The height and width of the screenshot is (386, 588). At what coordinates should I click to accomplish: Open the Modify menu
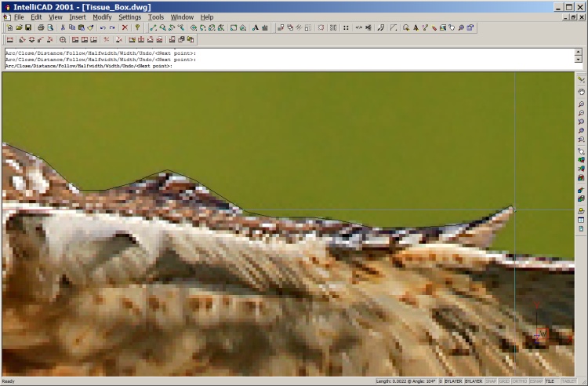(x=102, y=16)
